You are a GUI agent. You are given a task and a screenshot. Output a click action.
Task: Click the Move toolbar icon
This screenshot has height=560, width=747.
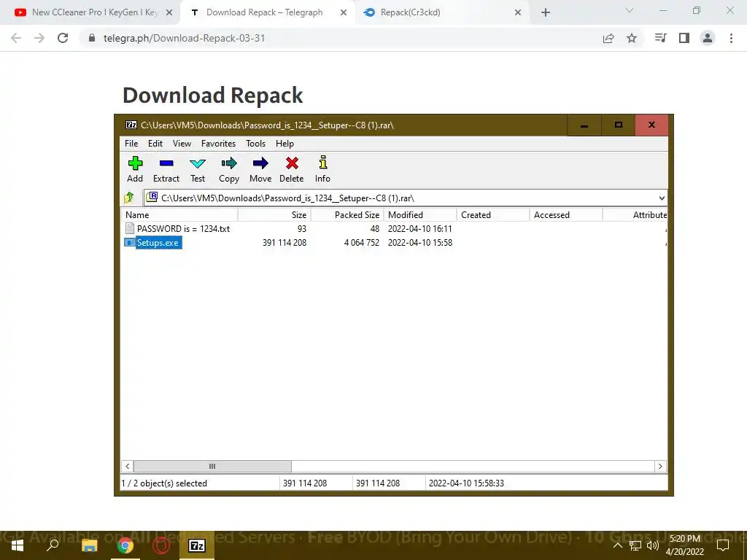[x=260, y=164]
